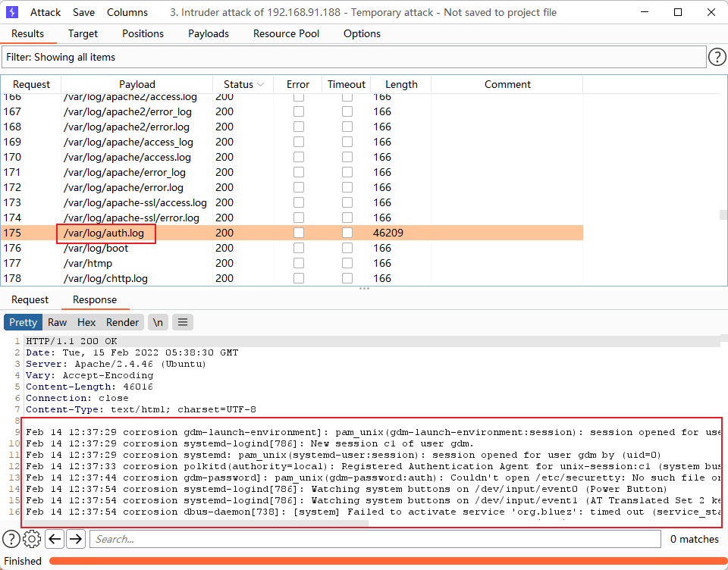Click the Status column sort arrow
The image size is (728, 570).
tap(260, 84)
